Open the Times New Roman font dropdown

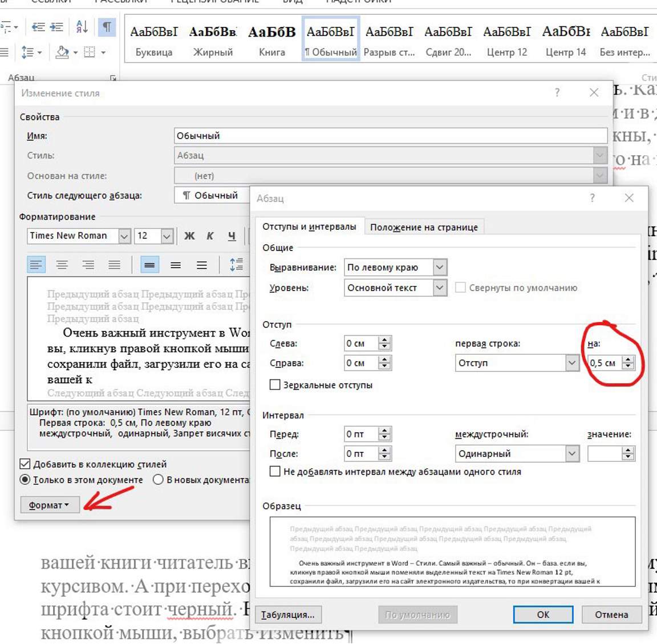pyautogui.click(x=124, y=236)
